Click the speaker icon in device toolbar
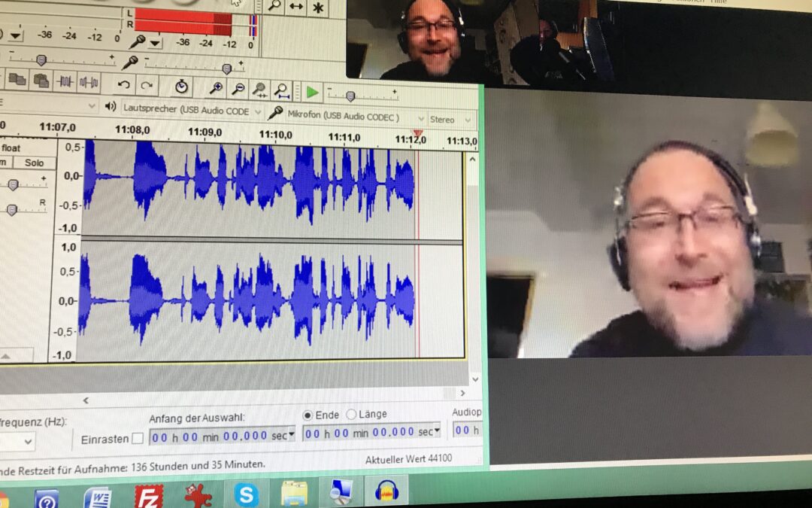This screenshot has width=812, height=508. tap(110, 106)
